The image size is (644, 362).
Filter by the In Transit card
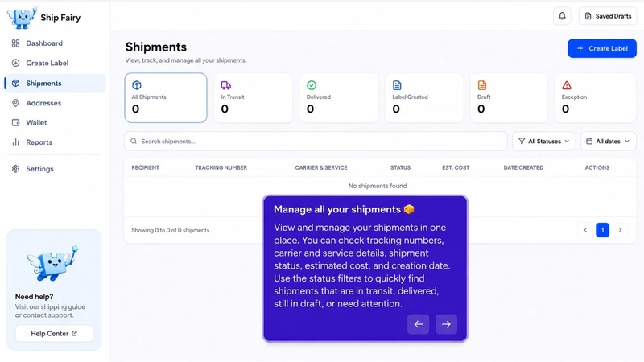coord(253,97)
